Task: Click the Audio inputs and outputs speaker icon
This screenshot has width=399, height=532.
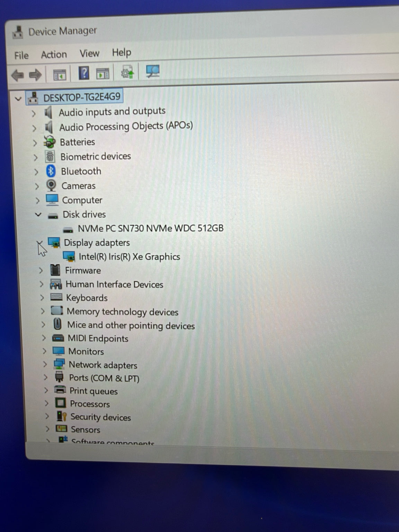Action: point(48,113)
